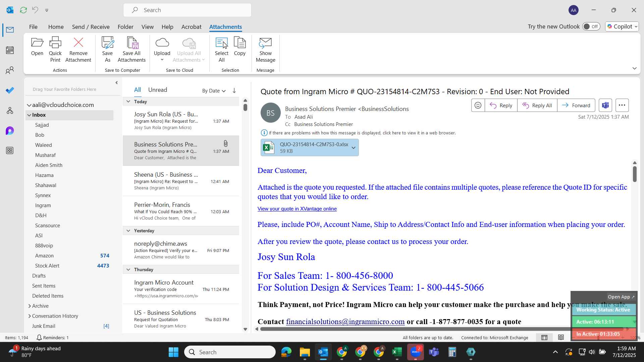Open the More Apps grid sidebar icon
Image resolution: width=644 pixels, height=362 pixels.
(x=10, y=150)
